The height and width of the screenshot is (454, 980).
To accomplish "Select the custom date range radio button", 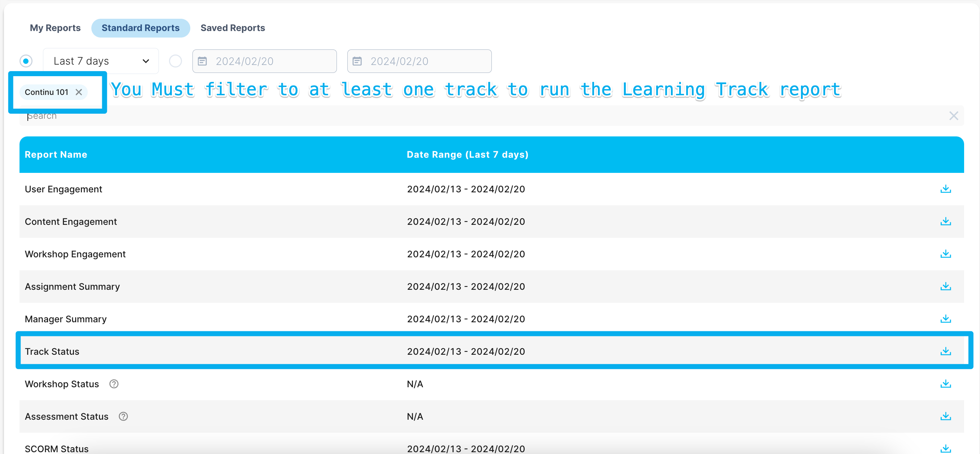I will [175, 61].
